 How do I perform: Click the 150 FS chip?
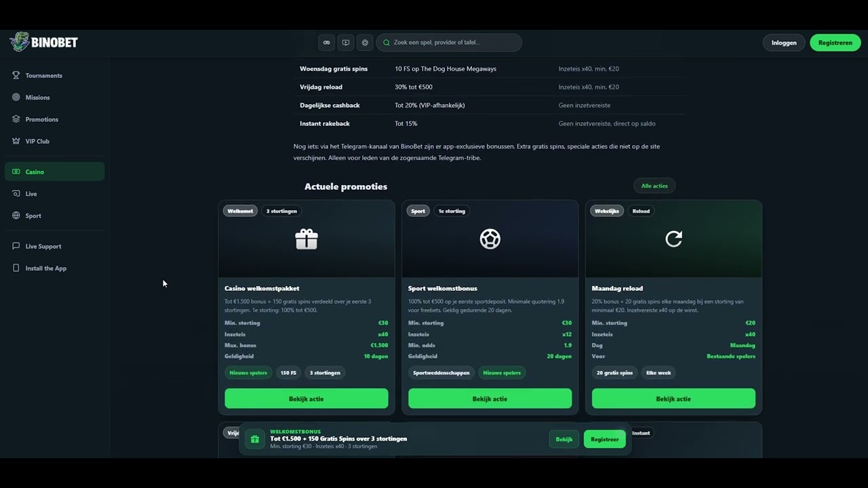[288, 373]
